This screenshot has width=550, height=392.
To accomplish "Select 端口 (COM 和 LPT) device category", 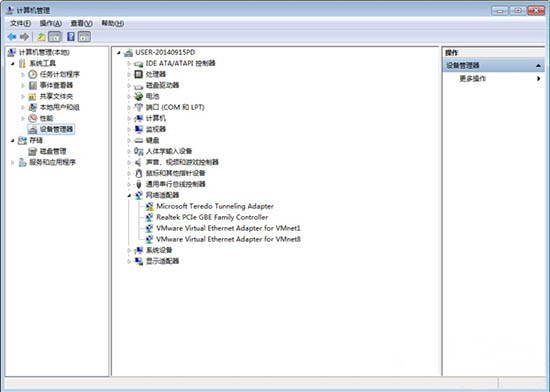I will click(x=175, y=107).
